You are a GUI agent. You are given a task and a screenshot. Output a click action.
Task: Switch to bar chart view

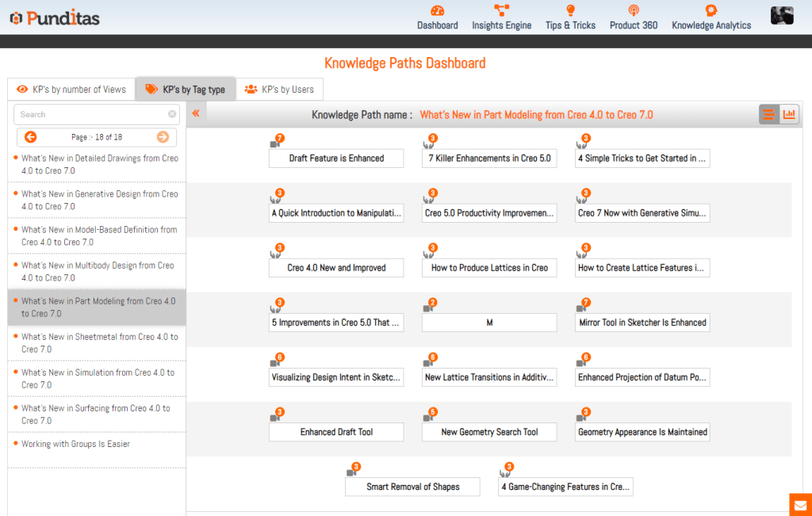point(789,115)
